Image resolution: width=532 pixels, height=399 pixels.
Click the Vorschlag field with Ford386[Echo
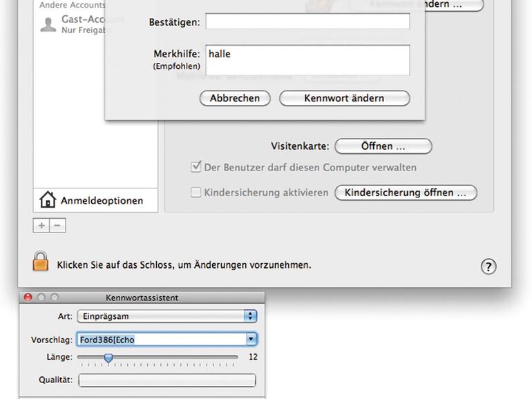pyautogui.click(x=162, y=340)
